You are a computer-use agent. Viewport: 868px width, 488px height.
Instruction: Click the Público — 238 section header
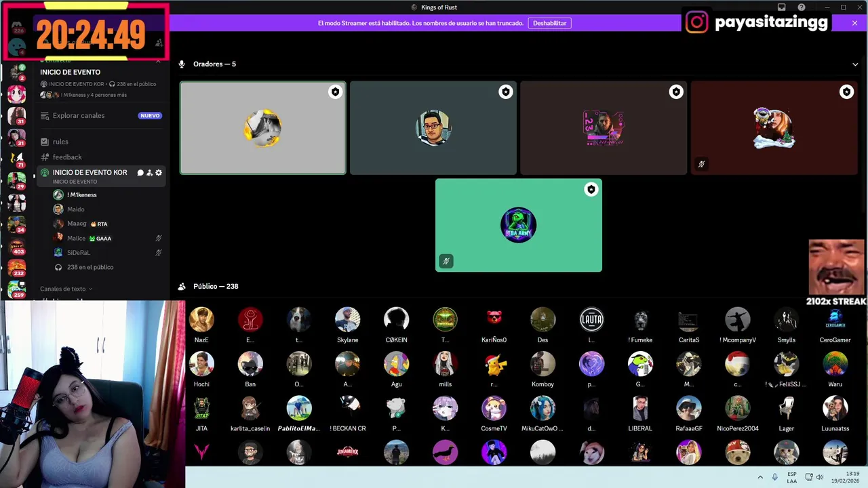tap(216, 287)
